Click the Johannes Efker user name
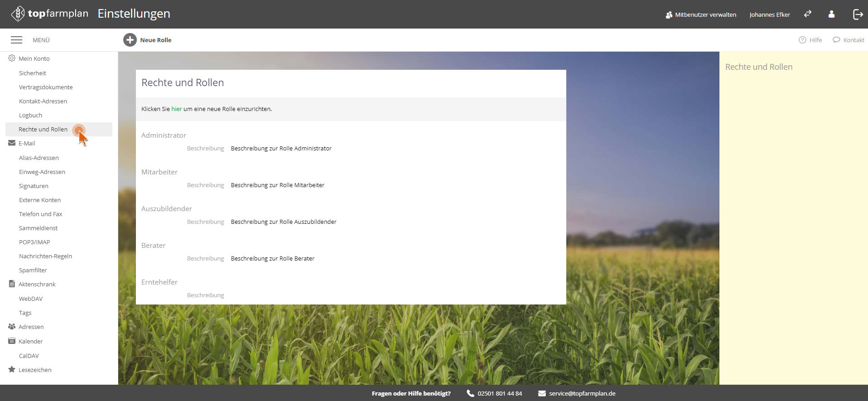The width and height of the screenshot is (868, 401). pos(770,14)
